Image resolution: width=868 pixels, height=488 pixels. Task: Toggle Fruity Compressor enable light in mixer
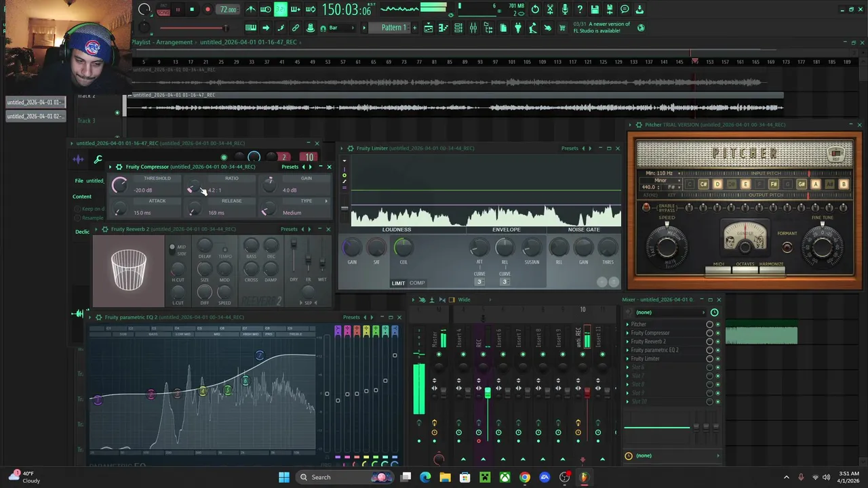click(x=717, y=333)
